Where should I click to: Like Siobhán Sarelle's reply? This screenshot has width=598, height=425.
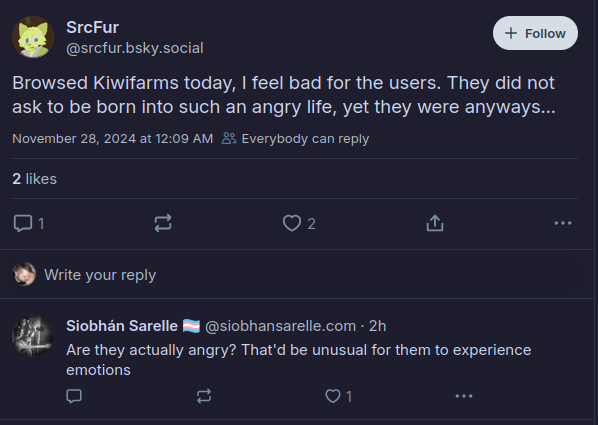click(x=338, y=396)
